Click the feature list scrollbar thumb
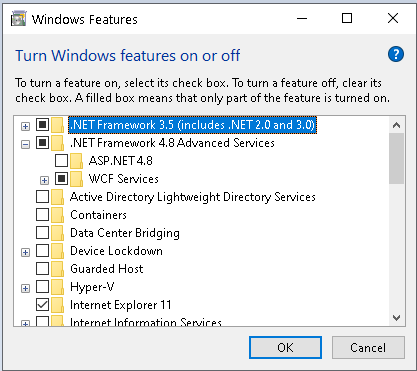417x371 pixels. 396,159
